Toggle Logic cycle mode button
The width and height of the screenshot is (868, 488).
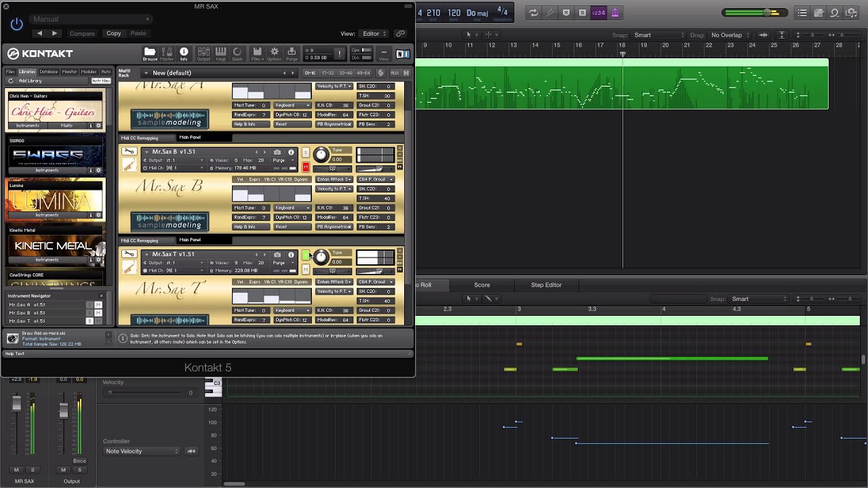click(534, 13)
